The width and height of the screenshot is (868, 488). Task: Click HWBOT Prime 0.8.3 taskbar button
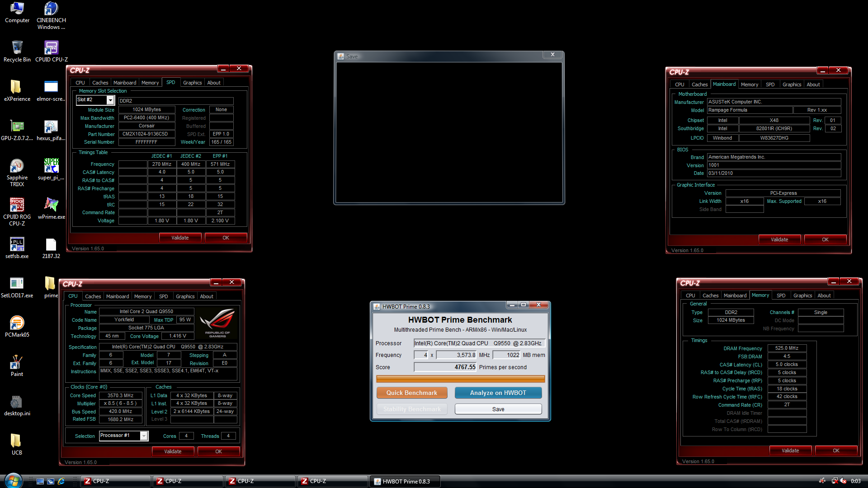406,481
